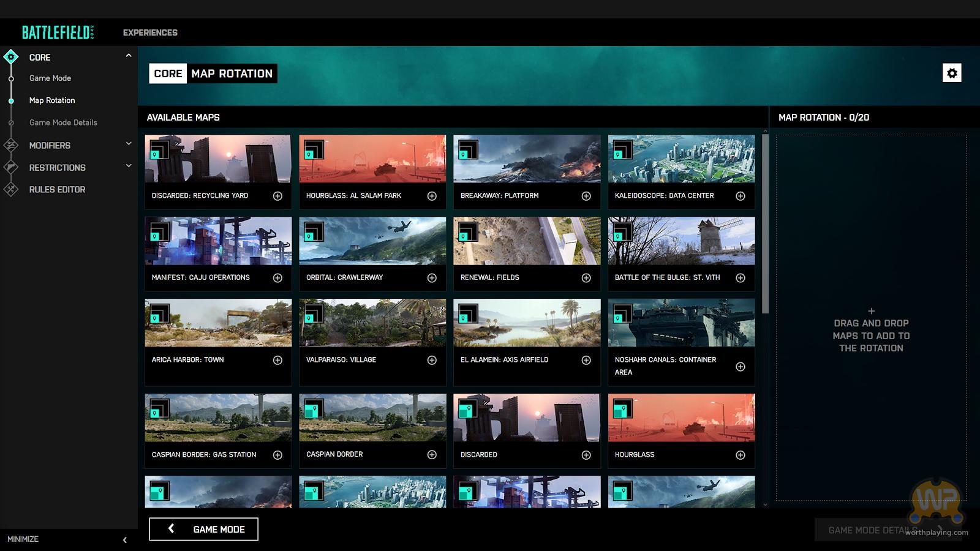Open the Experiences tab
980x551 pixels.
coord(150,32)
